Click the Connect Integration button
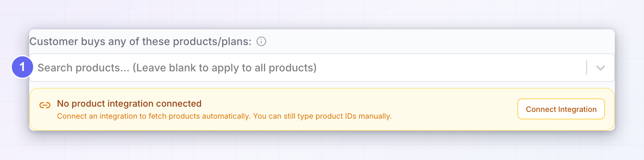Image resolution: width=644 pixels, height=160 pixels. pos(561,109)
